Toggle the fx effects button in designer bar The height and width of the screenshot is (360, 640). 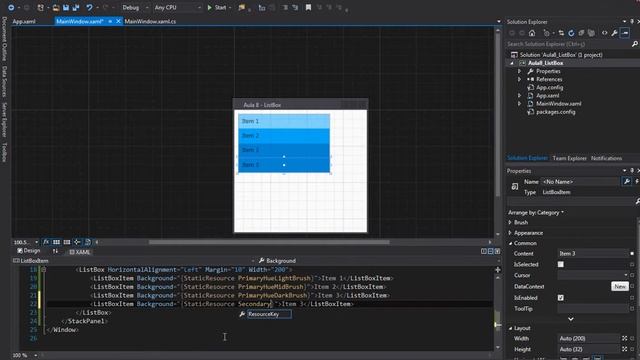pos(46,242)
